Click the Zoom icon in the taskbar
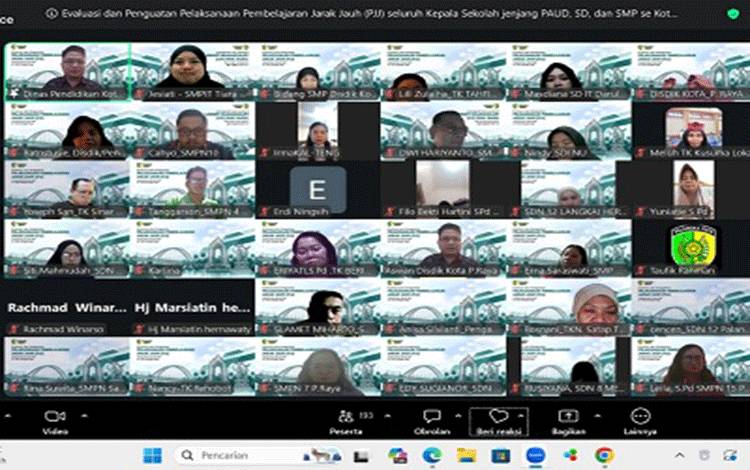This screenshot has height=470, width=750. 535,455
